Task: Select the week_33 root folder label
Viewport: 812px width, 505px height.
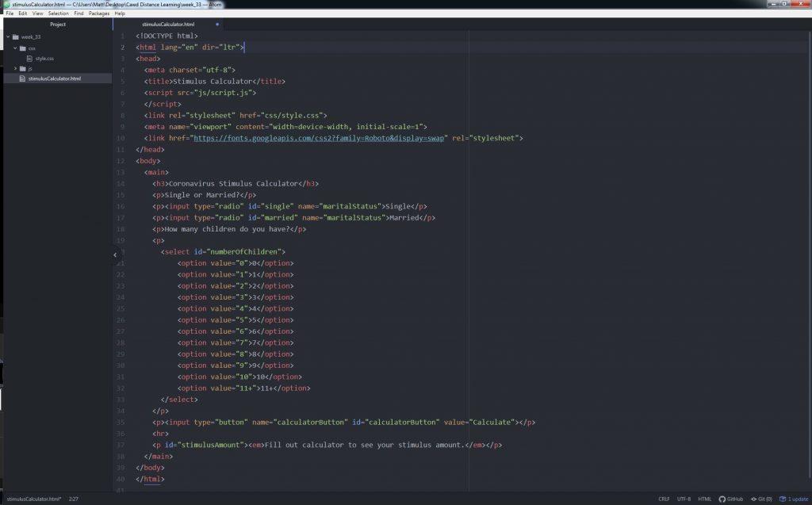Action: coord(31,36)
